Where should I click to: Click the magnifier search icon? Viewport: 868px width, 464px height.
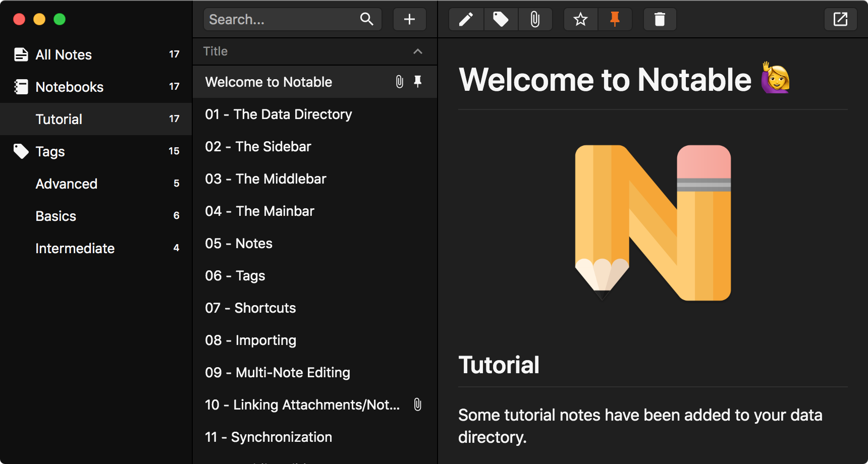pyautogui.click(x=367, y=20)
